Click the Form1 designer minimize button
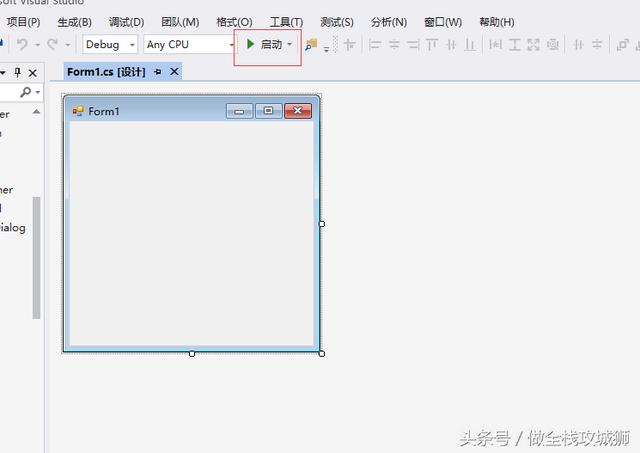The height and width of the screenshot is (453, 640). click(x=240, y=111)
